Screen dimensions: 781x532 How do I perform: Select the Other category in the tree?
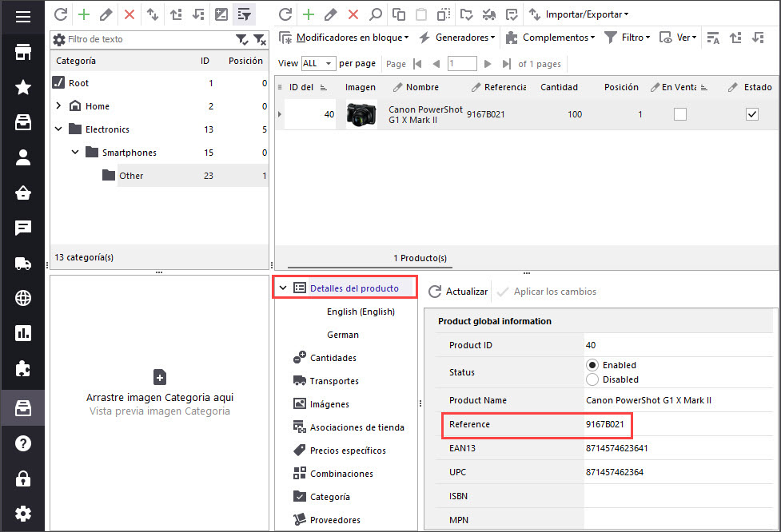tap(131, 175)
